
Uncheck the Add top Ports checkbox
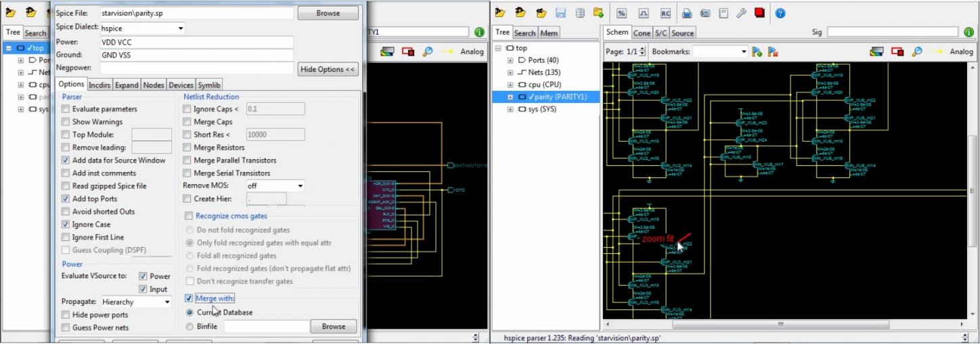[x=66, y=198]
